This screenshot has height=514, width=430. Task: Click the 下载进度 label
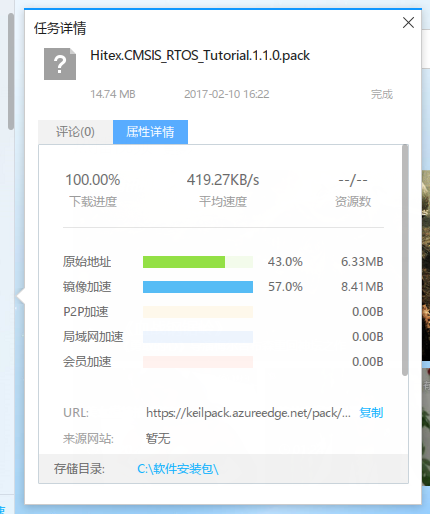(x=93, y=202)
